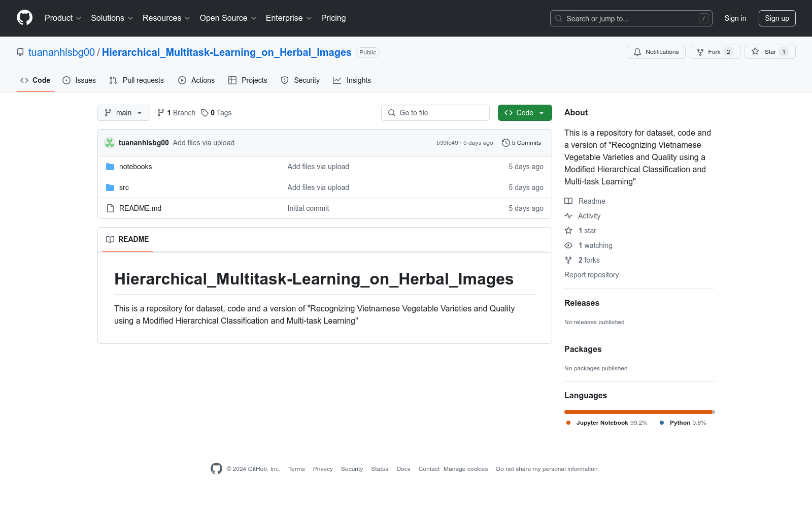Open the Security tab
This screenshot has height=508, width=812.
[x=300, y=80]
